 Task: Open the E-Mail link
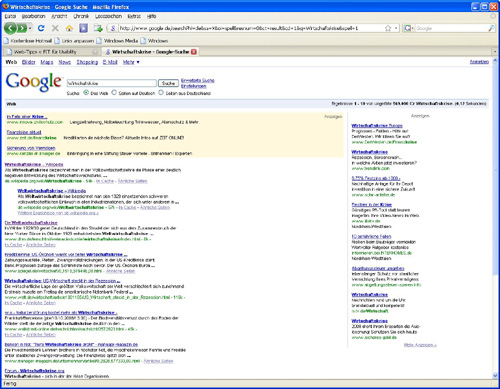(110, 62)
